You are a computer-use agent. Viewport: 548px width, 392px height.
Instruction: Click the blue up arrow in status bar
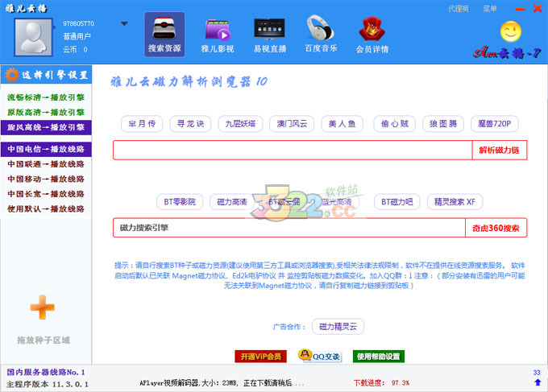click(x=537, y=382)
